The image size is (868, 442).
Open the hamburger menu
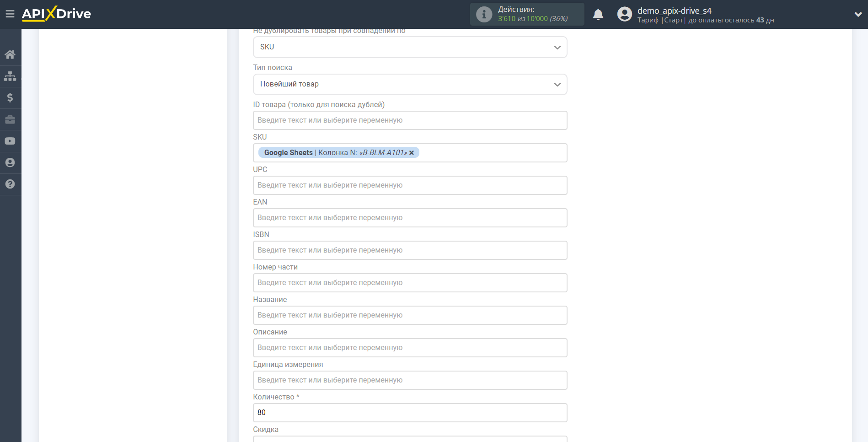pyautogui.click(x=10, y=14)
